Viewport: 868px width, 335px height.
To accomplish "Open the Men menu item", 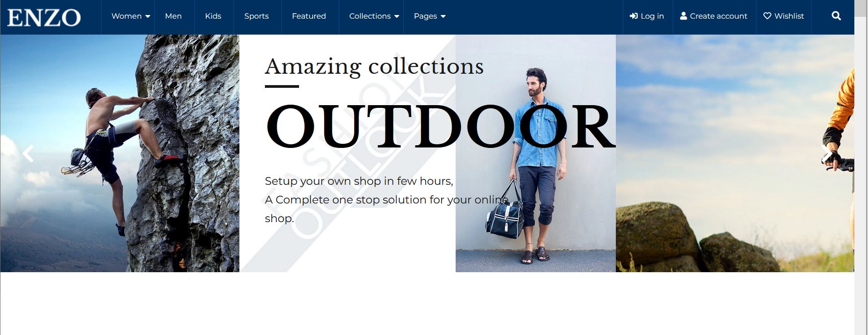I will pyautogui.click(x=173, y=16).
